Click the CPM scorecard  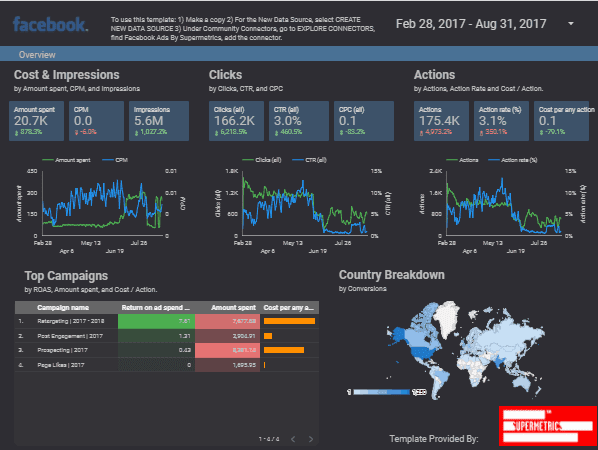click(96, 121)
